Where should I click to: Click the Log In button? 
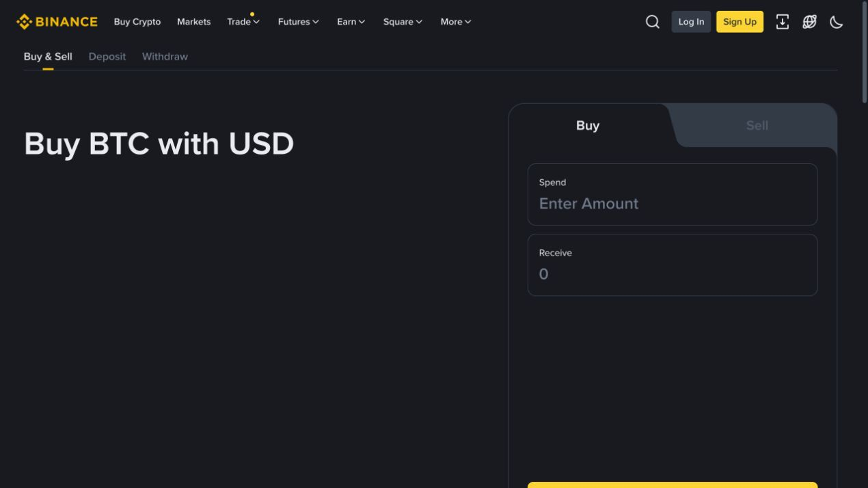[691, 22]
